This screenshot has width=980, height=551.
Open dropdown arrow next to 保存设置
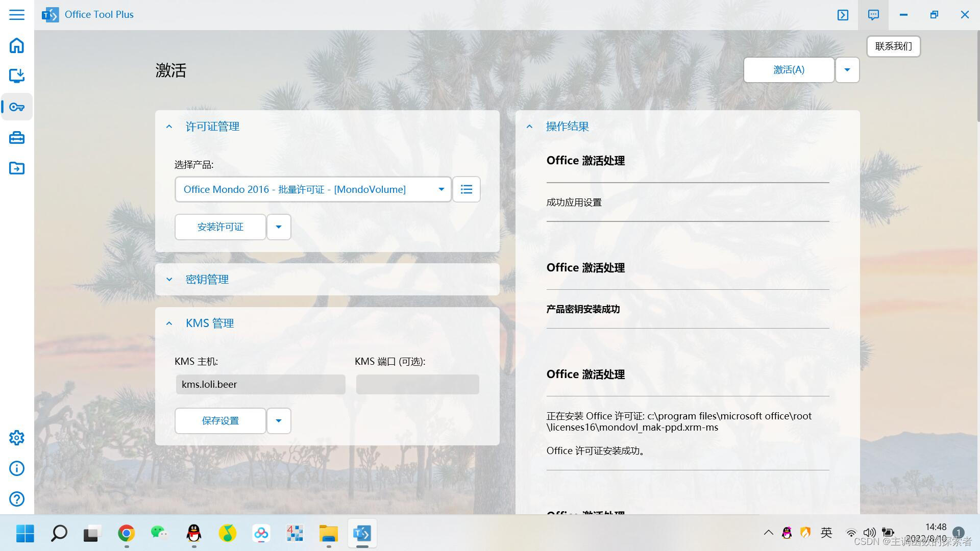click(279, 421)
